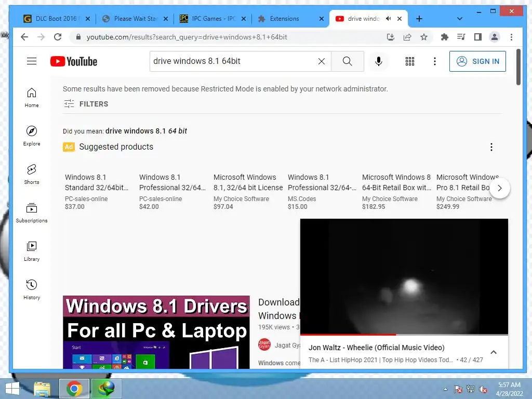This screenshot has width=532, height=399.
Task: Mute the audio on the YouTube tab
Action: tap(388, 19)
